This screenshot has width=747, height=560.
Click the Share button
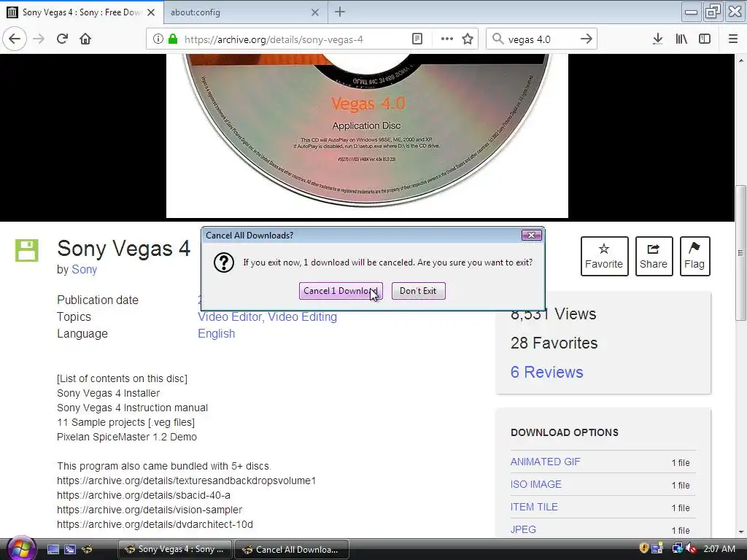pyautogui.click(x=654, y=256)
